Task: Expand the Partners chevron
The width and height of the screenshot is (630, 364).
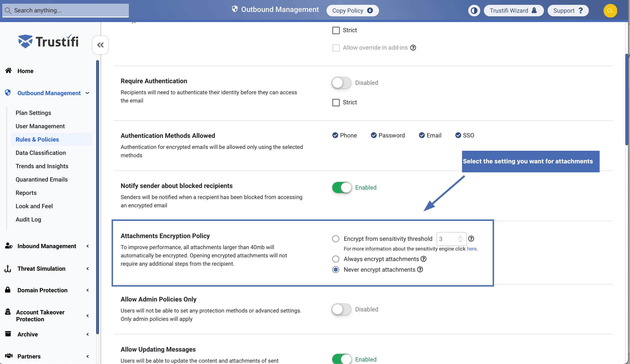Action: pos(87,356)
